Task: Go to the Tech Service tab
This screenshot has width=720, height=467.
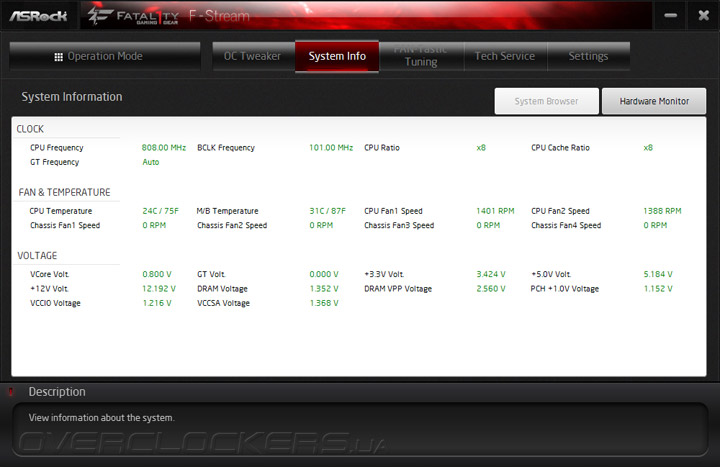Action: pos(505,56)
